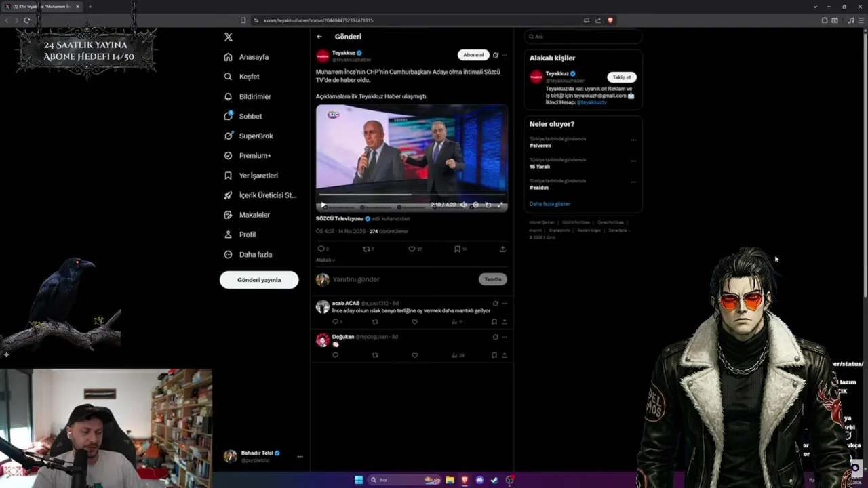868x488 pixels.
Task: Bookmark the main Teyakkuz post
Action: click(457, 249)
